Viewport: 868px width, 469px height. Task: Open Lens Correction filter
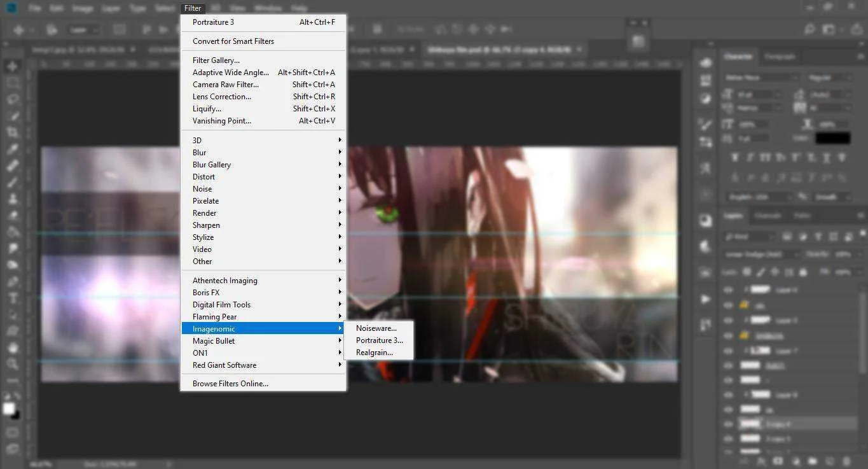click(x=263, y=97)
